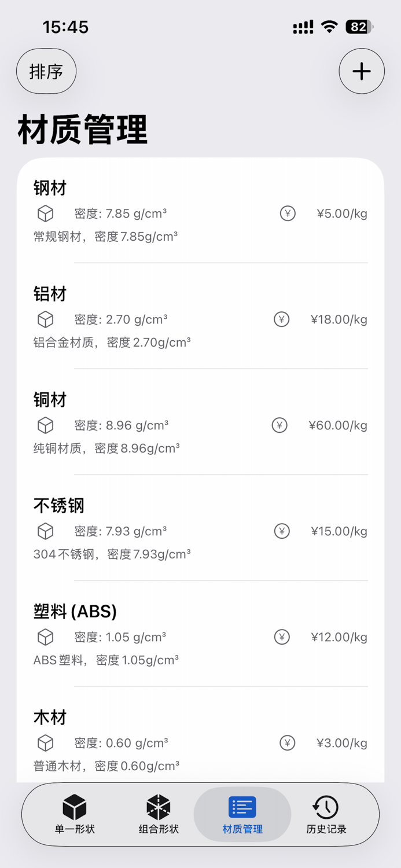Tap the 3D cube icon beside 钢材 density
The image size is (401, 868).
point(45,213)
